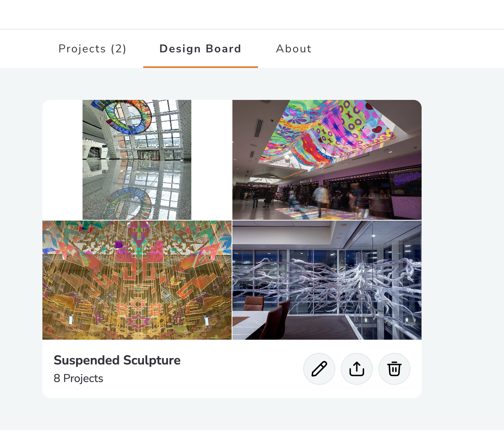504x434 pixels.
Task: Share the Suspended Sculpture board
Action: [x=356, y=369]
